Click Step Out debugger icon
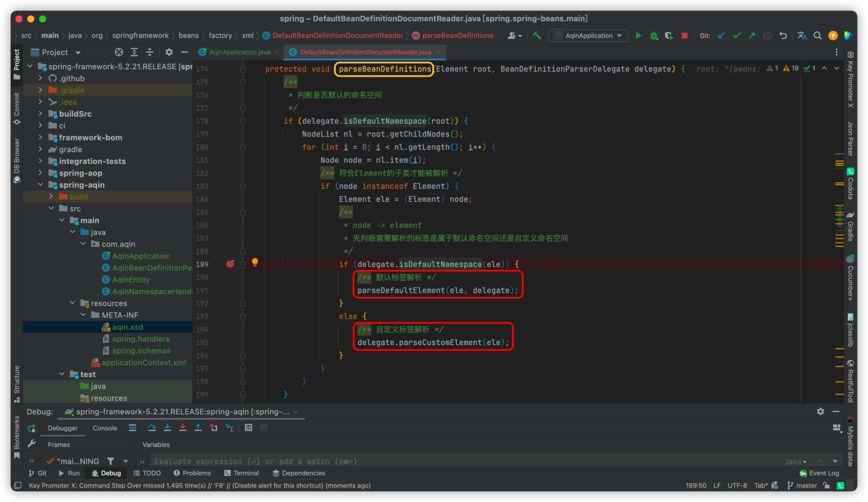Screen dimensions: 868x502 (198, 428)
